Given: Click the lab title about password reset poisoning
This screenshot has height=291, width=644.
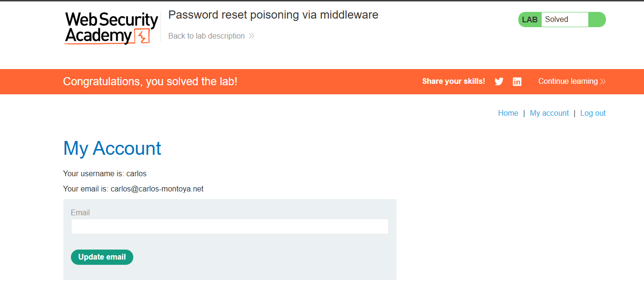Looking at the screenshot, I should pyautogui.click(x=273, y=15).
